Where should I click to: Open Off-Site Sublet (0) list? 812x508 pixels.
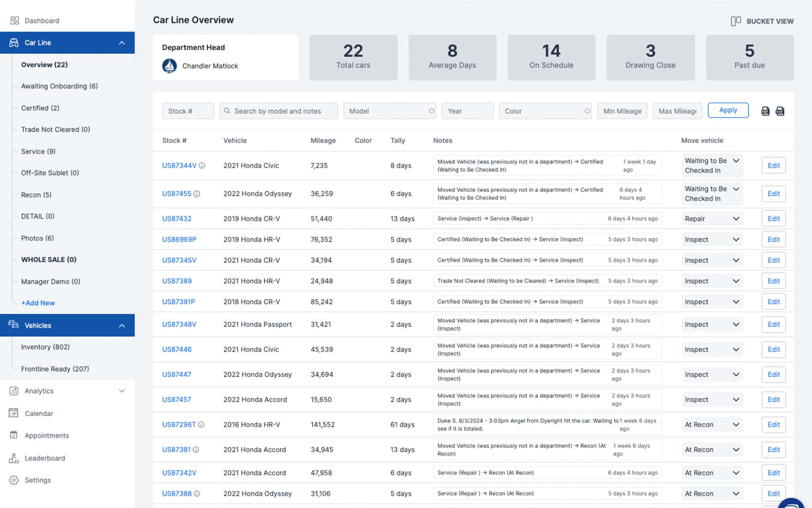tap(50, 173)
